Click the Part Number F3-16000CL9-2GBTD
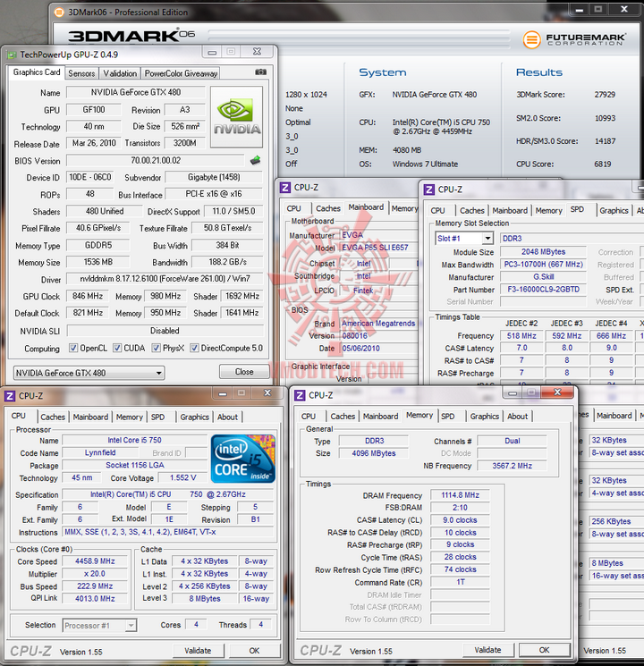The image size is (644, 666). pyautogui.click(x=543, y=290)
